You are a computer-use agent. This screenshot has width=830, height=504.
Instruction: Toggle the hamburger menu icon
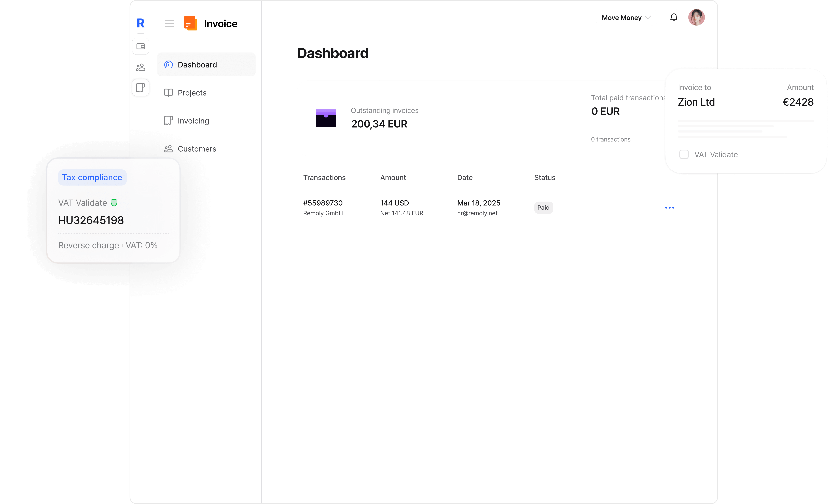(169, 24)
